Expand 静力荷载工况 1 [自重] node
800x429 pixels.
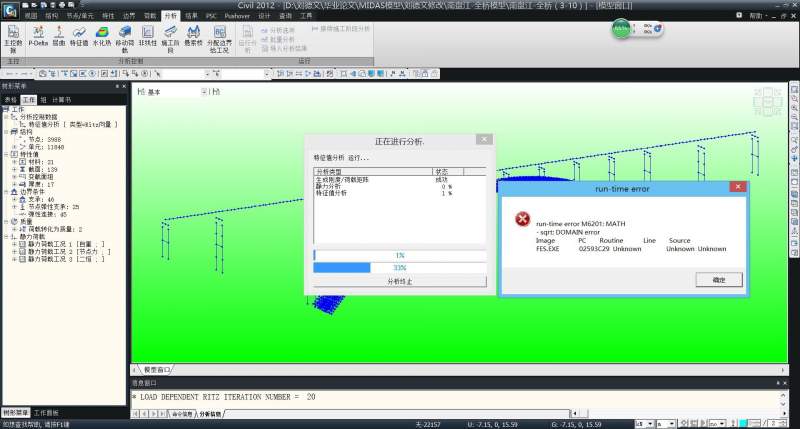coord(14,244)
